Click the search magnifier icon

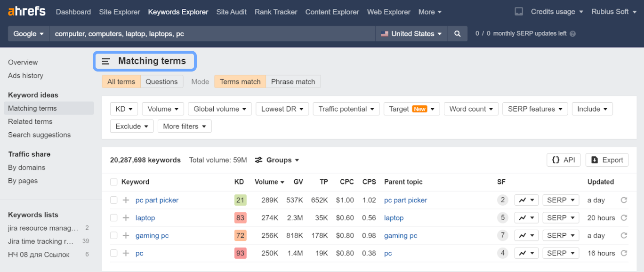click(457, 34)
